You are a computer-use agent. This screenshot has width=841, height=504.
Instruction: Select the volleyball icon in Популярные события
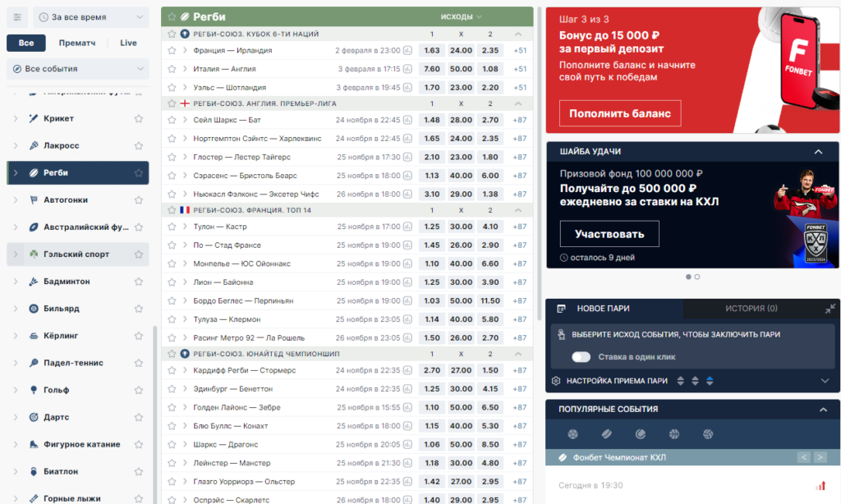pyautogui.click(x=708, y=433)
